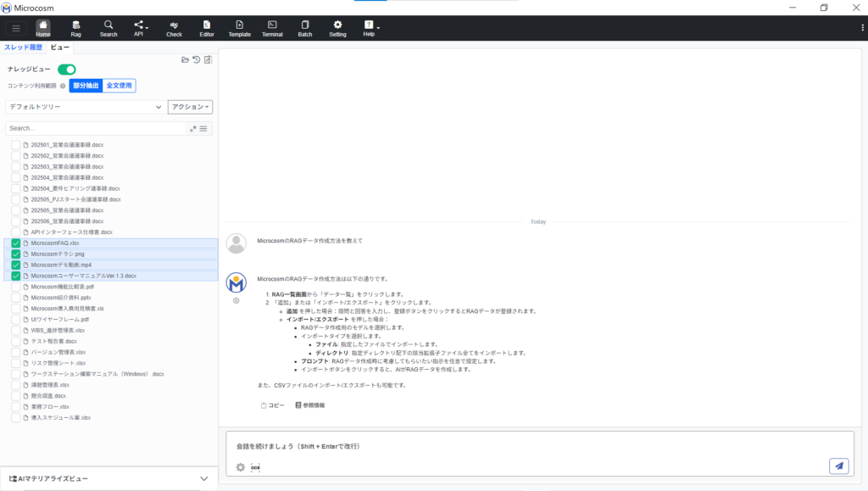The height and width of the screenshot is (491, 868).
Task: Open the API toolbar menu
Action: [x=140, y=28]
